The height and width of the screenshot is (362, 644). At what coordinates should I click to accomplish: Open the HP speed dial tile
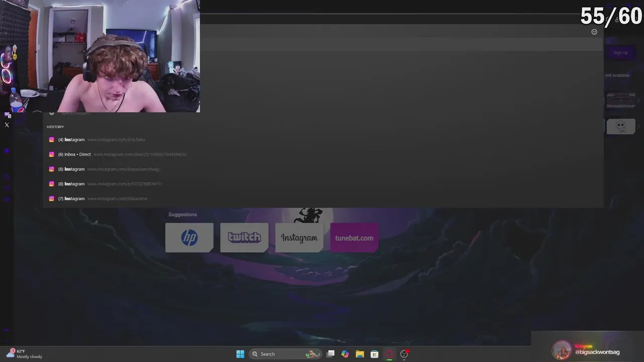coord(189,238)
